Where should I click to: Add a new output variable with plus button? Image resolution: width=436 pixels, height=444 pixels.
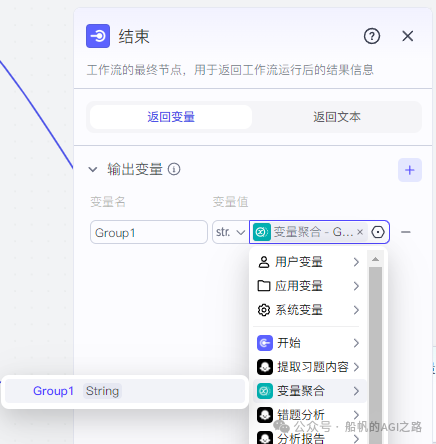pos(410,170)
